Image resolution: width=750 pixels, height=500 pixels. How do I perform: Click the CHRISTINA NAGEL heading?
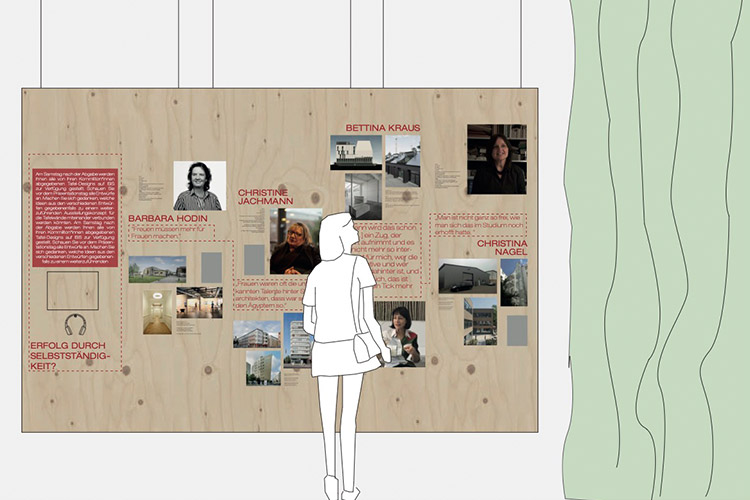501,248
